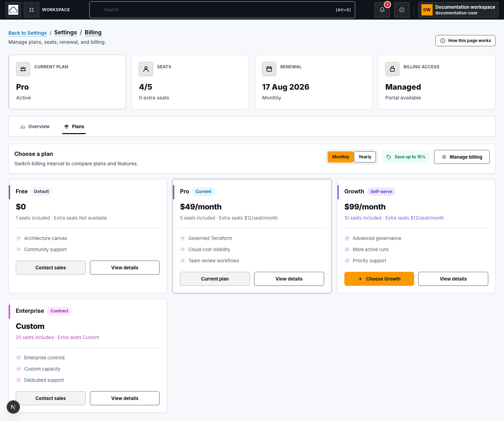504x421 pixels.
Task: Follow the Back to Settings link
Action: tap(28, 33)
